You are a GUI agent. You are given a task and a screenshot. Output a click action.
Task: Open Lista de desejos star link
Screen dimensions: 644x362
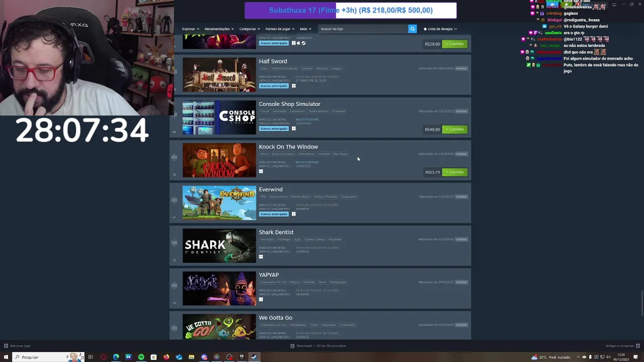440,29
